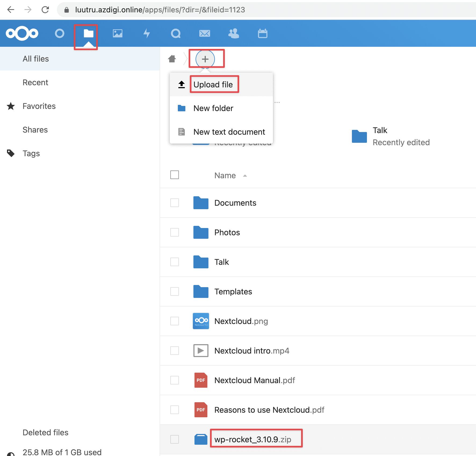
Task: Select the Documents folder checkbox
Action: tap(175, 203)
